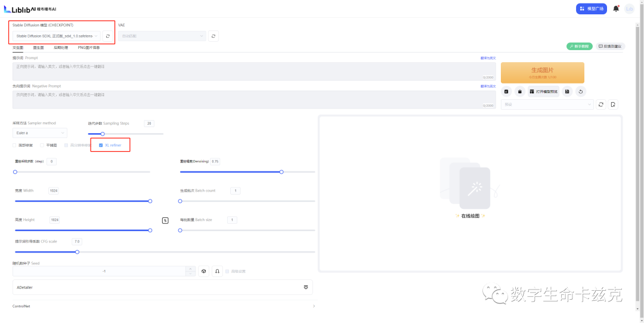Click the floppy disk save icon
Image resolution: width=644 pixels, height=323 pixels.
click(567, 91)
